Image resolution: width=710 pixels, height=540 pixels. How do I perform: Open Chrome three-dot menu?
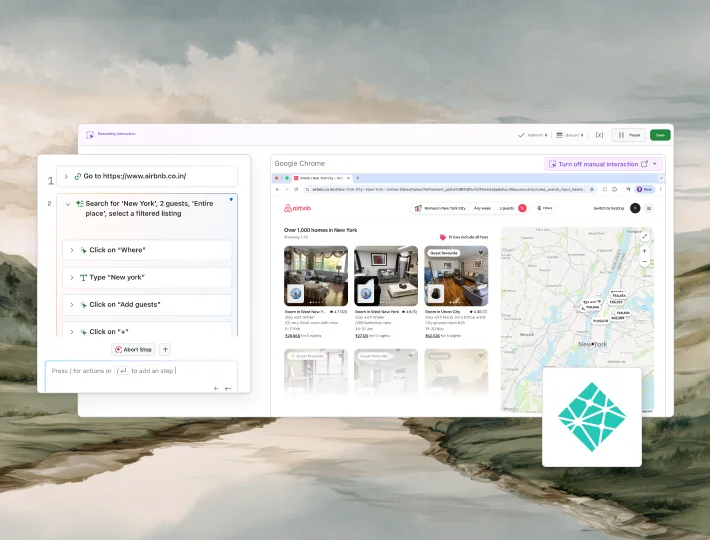[661, 189]
